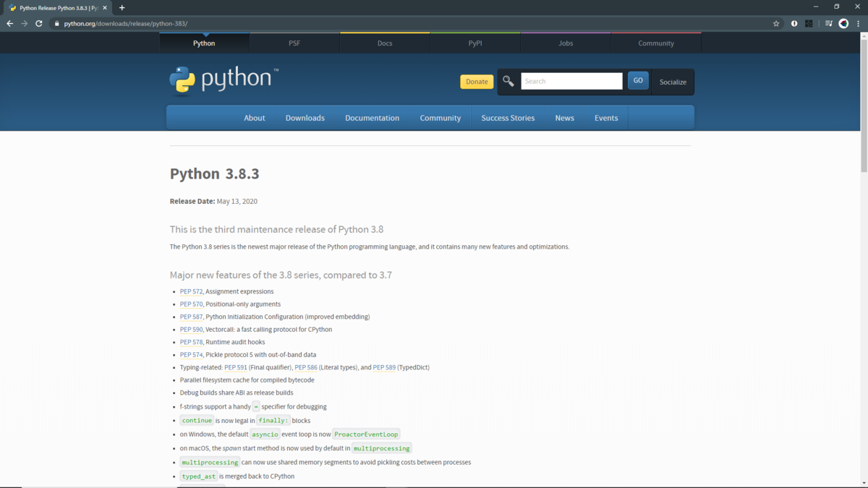
Task: Open the Documentation navigation menu
Action: pyautogui.click(x=372, y=117)
